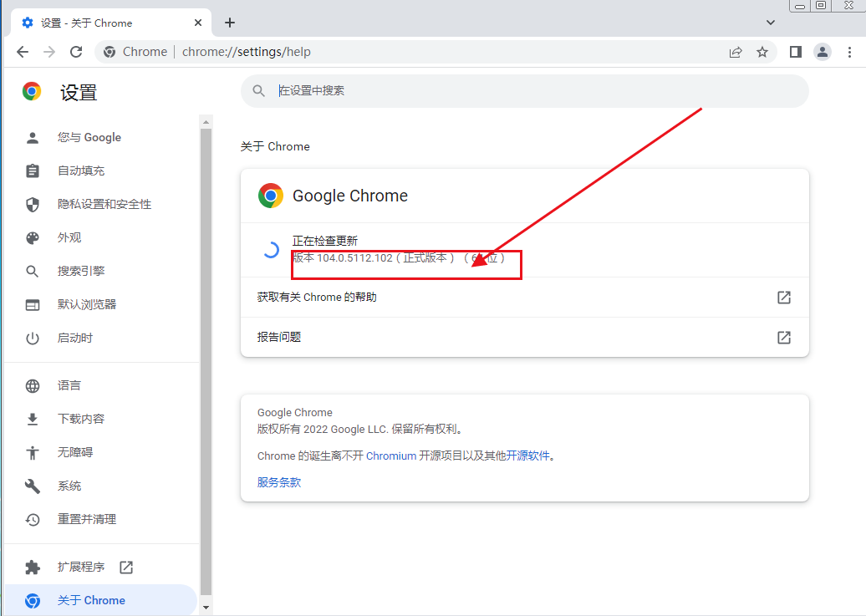Viewport: 866px width, 616px height.
Task: Open Chrome's three-dot menu
Action: [849, 52]
